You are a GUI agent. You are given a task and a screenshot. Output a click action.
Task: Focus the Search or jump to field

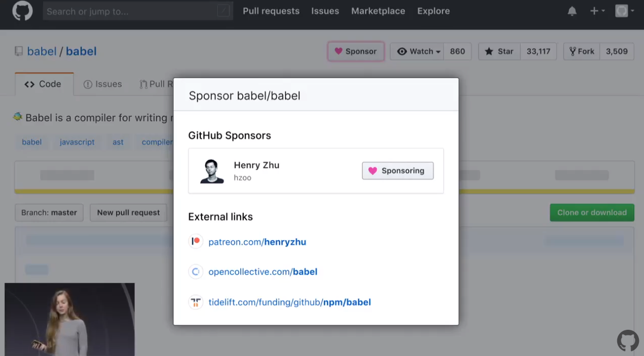(131, 11)
